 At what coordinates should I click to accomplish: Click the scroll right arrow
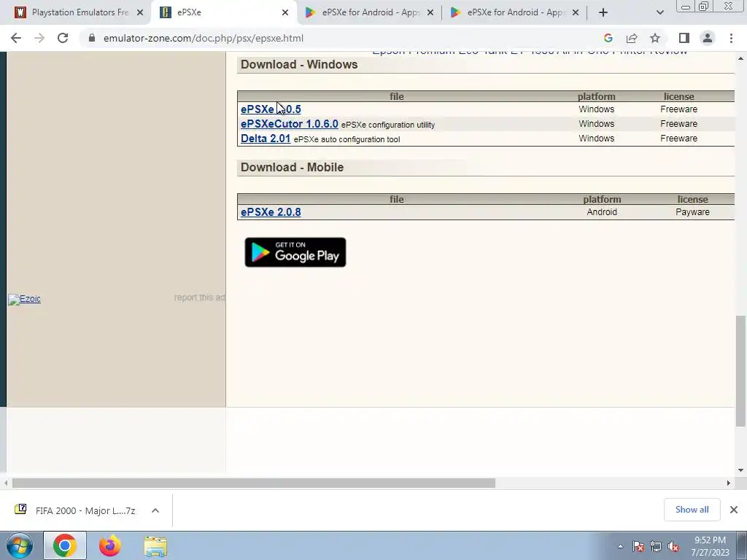[729, 483]
